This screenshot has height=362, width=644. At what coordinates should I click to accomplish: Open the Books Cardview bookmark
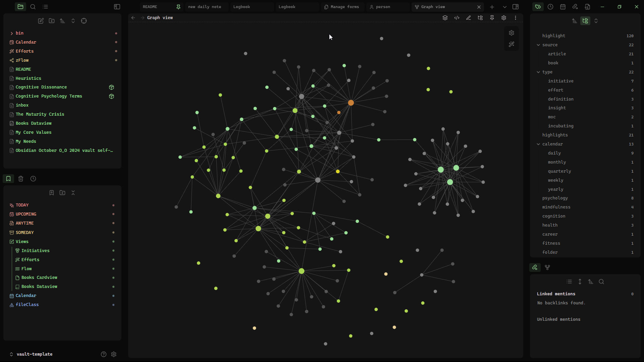pyautogui.click(x=39, y=278)
